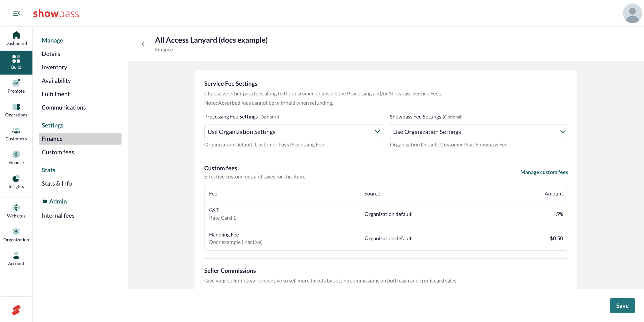The image size is (644, 322).
Task: Click the Manage section heading
Action: click(x=52, y=40)
